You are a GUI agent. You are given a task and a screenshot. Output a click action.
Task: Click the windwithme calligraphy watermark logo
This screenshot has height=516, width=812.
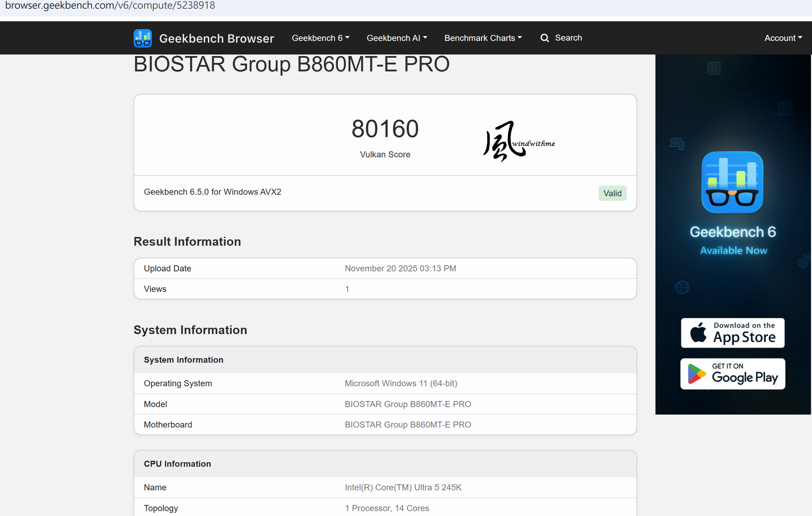(518, 141)
